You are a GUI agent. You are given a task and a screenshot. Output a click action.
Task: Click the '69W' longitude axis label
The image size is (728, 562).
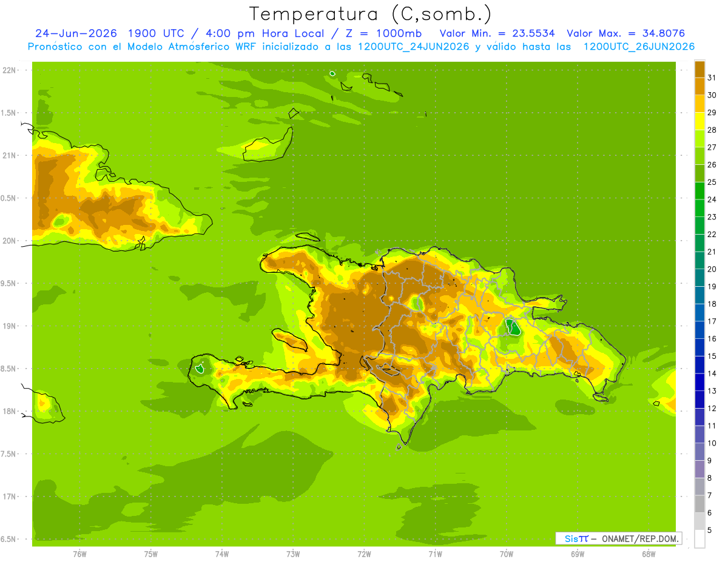coord(578,554)
